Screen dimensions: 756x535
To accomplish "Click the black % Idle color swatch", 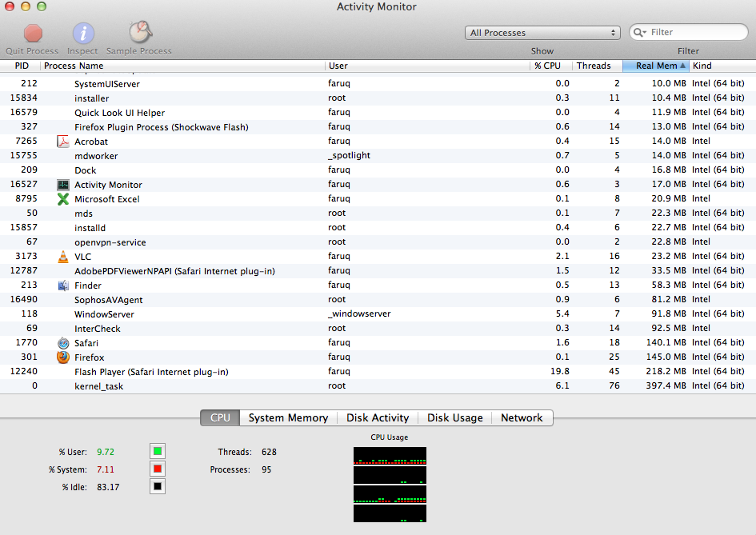I will point(158,486).
